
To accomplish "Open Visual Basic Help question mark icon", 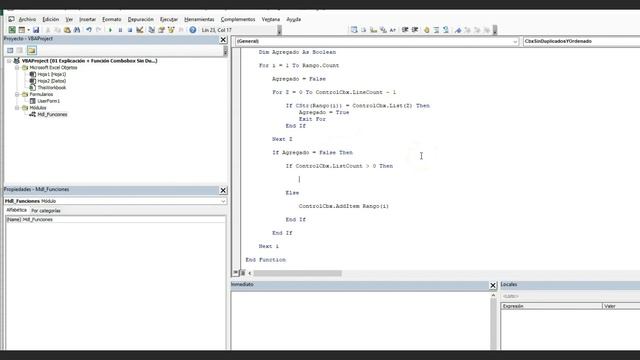I will [193, 30].
